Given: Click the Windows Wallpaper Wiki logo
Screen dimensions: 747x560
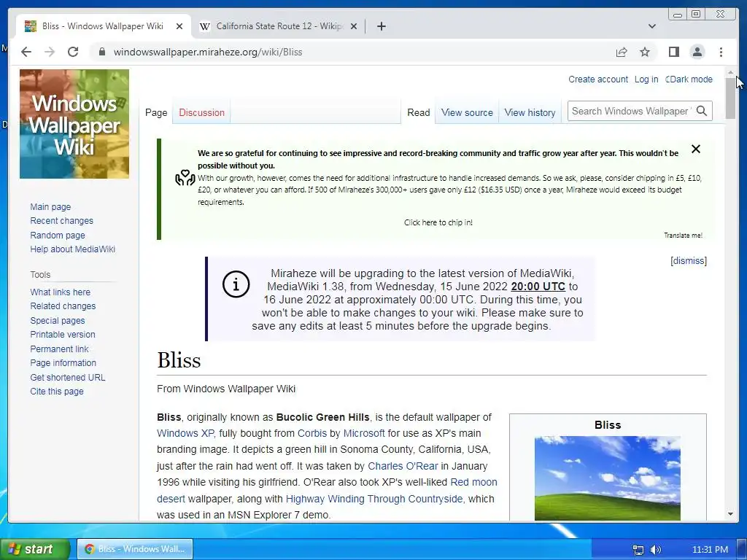Looking at the screenshot, I should [x=74, y=124].
